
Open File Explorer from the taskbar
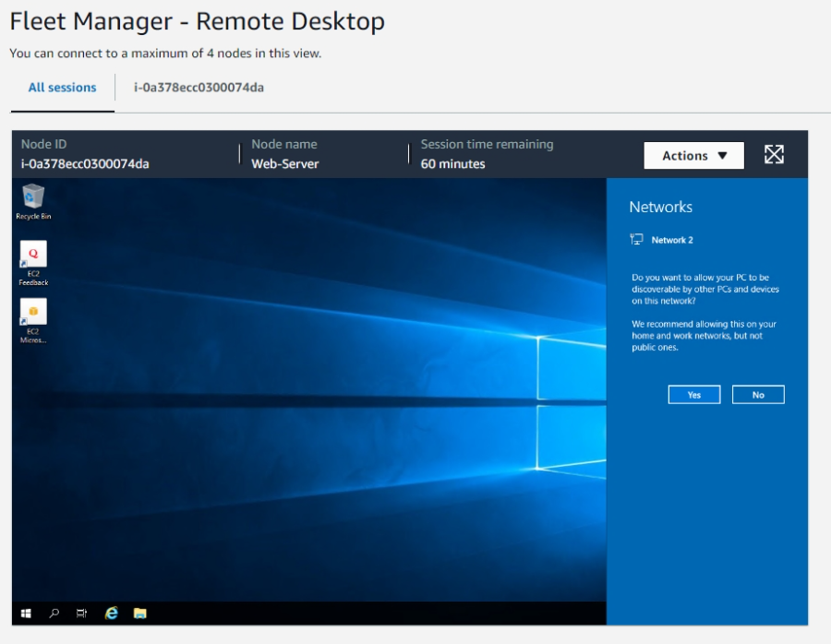coord(140,614)
